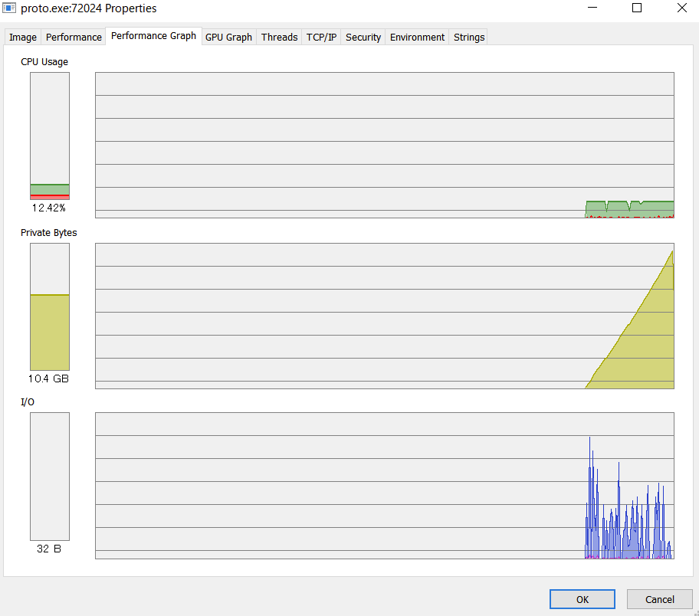Maximize the Properties window
The image size is (699, 616).
(x=637, y=8)
